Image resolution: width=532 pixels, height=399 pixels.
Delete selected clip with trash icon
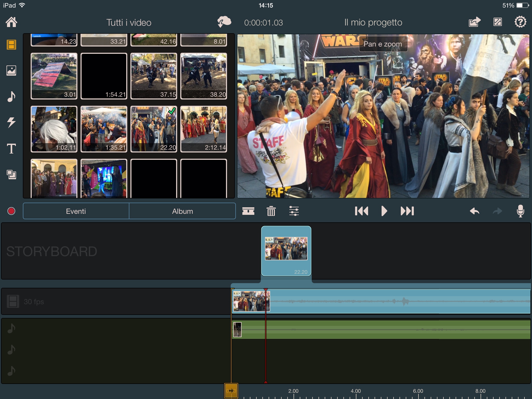tap(271, 211)
